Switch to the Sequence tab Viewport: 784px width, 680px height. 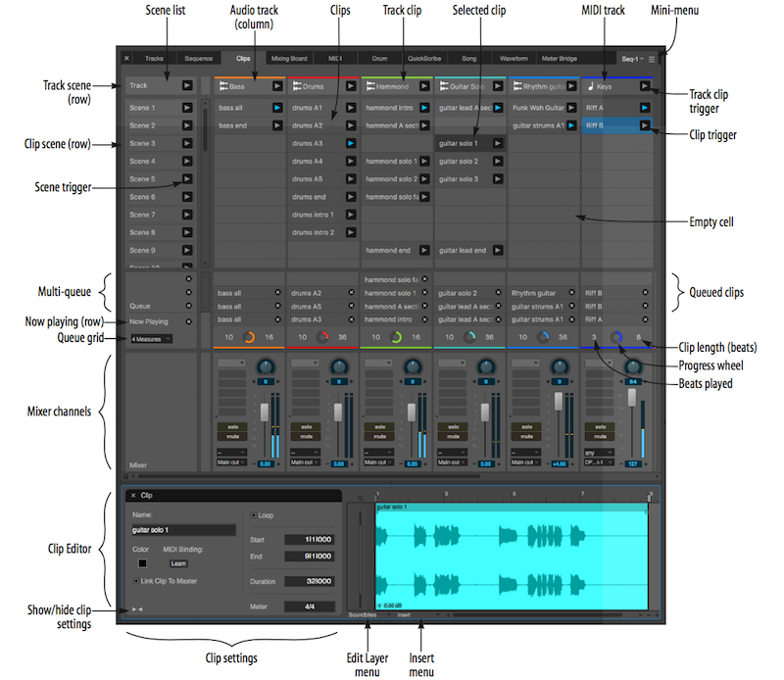click(x=199, y=59)
